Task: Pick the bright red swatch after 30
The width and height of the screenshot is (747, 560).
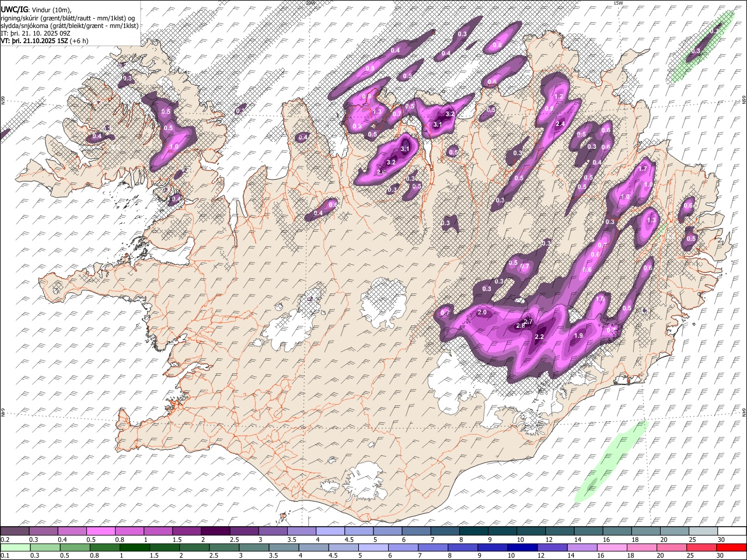Action: tap(732, 547)
